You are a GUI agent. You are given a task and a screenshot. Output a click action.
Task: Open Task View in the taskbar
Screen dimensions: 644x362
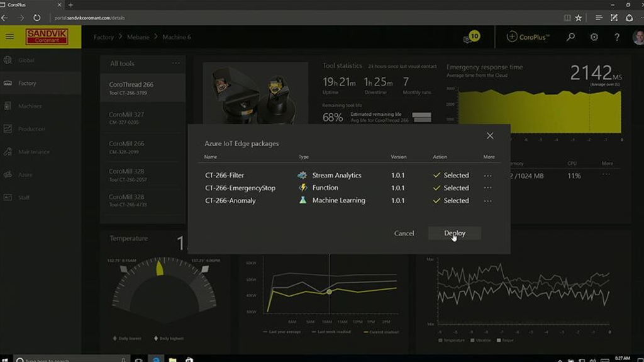coord(139,360)
